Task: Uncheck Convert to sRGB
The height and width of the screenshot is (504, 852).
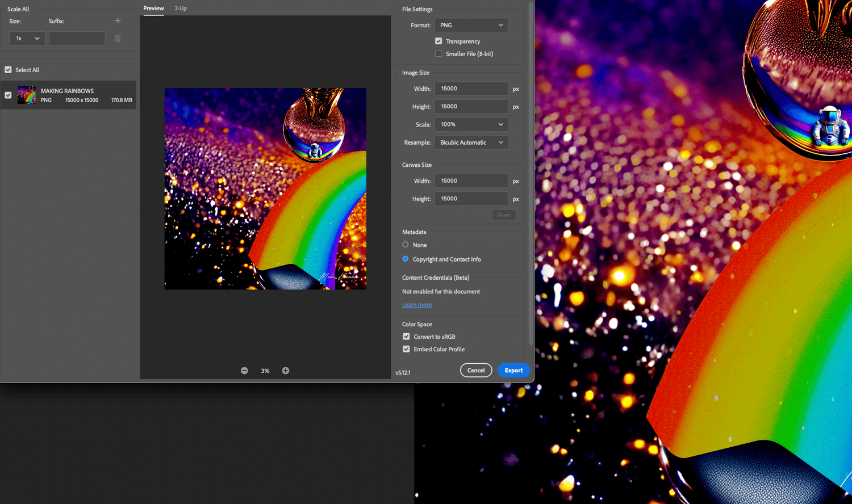Action: pos(406,337)
